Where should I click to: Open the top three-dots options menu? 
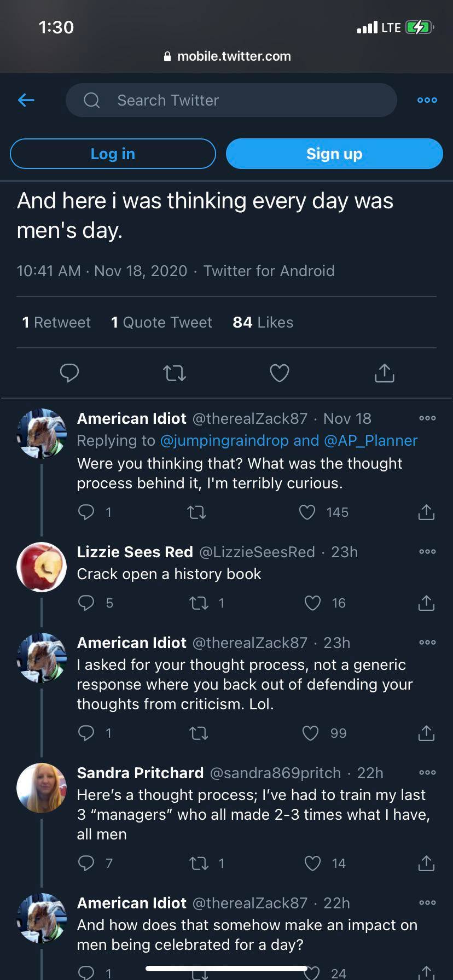(427, 100)
